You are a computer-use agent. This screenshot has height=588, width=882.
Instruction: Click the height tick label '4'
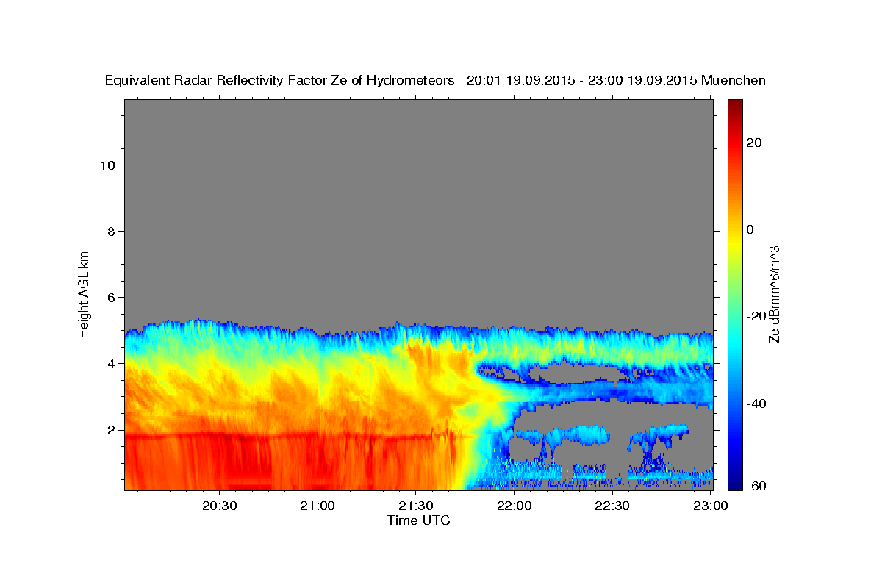[x=110, y=363]
